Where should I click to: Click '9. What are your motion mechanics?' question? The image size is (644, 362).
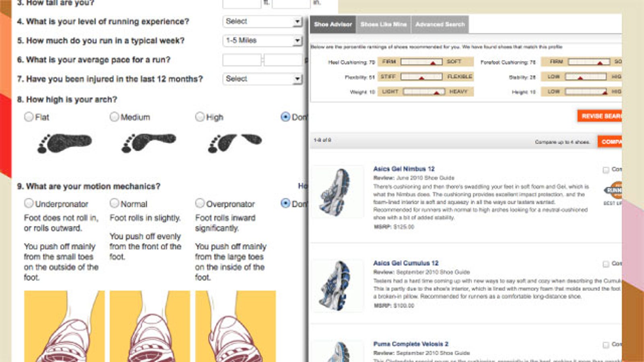tap(89, 186)
